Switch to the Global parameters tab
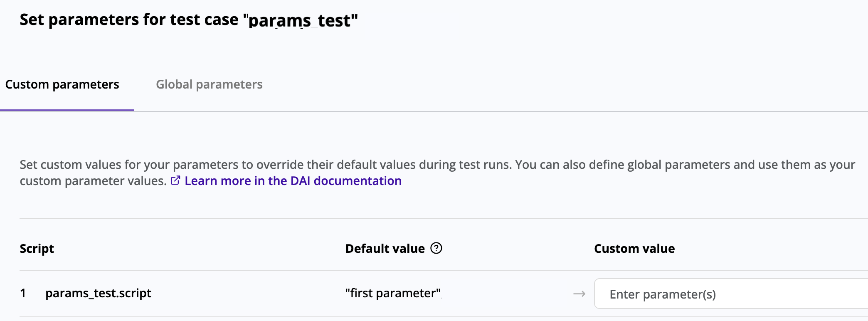The width and height of the screenshot is (868, 321). coord(209,84)
